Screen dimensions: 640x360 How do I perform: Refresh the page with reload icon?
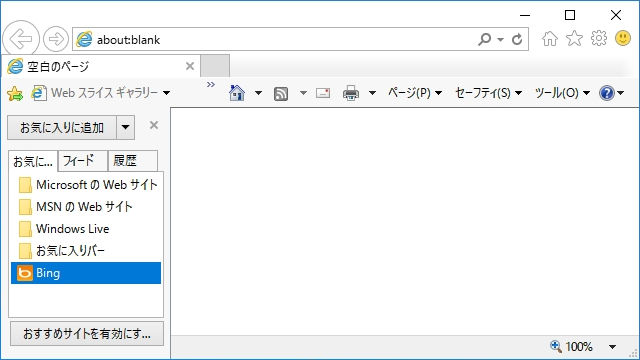[x=517, y=40]
